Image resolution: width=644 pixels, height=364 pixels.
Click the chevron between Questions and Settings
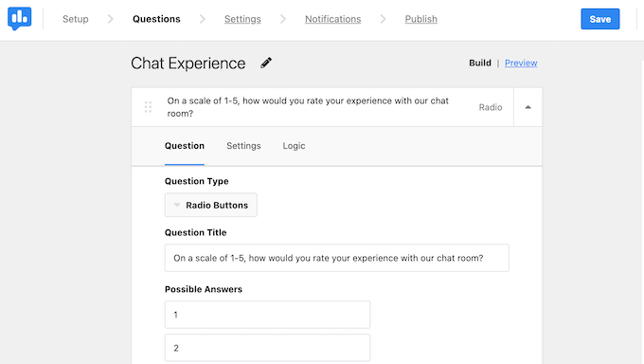click(202, 19)
